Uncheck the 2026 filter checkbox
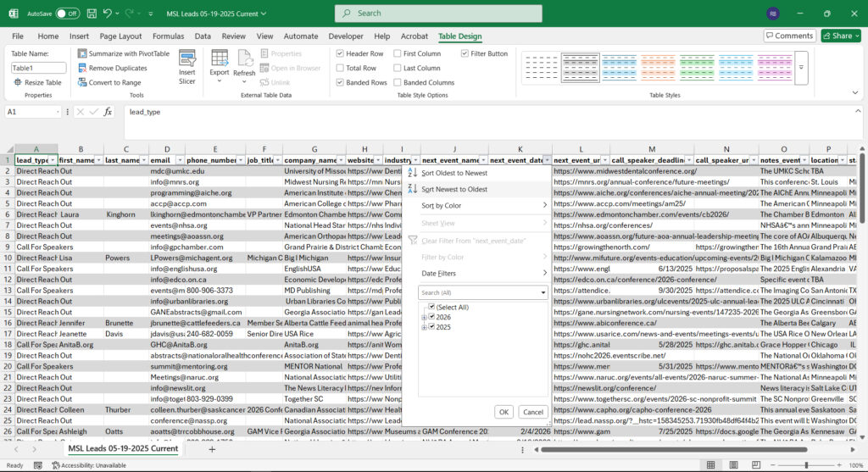Viewport: 868px width, 472px height. pyautogui.click(x=431, y=317)
